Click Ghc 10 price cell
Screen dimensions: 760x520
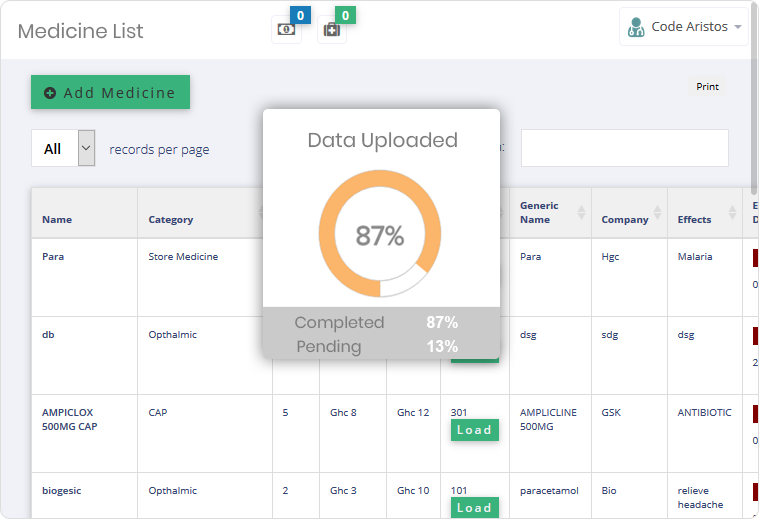(413, 496)
